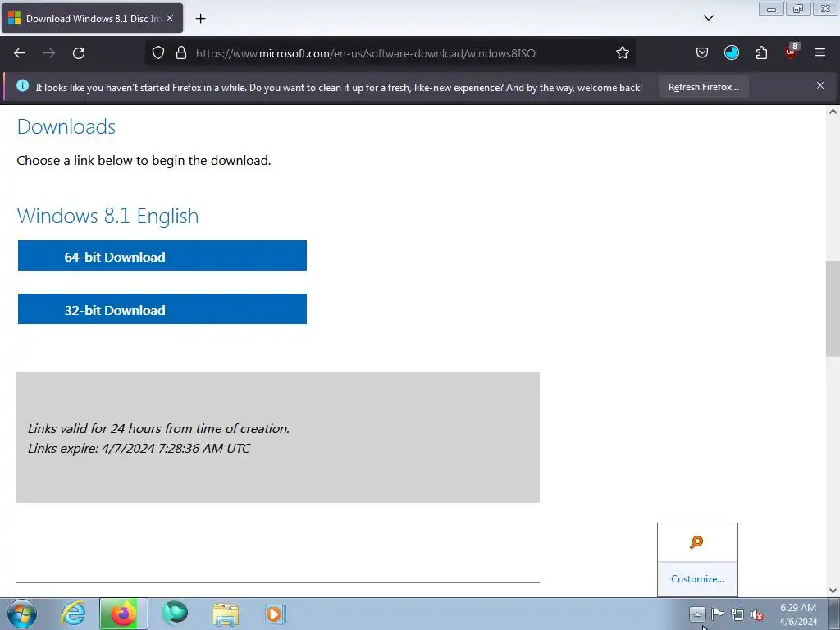Close the Download Windows 8.1 tab

click(x=170, y=18)
